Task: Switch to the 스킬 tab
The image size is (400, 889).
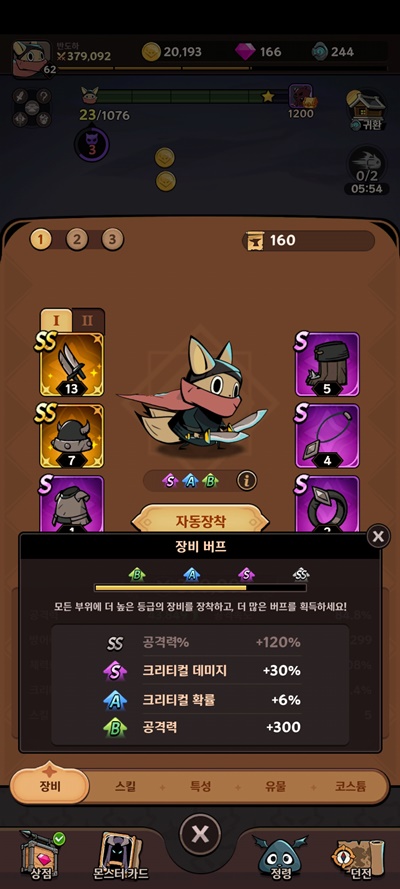Action: [126, 786]
